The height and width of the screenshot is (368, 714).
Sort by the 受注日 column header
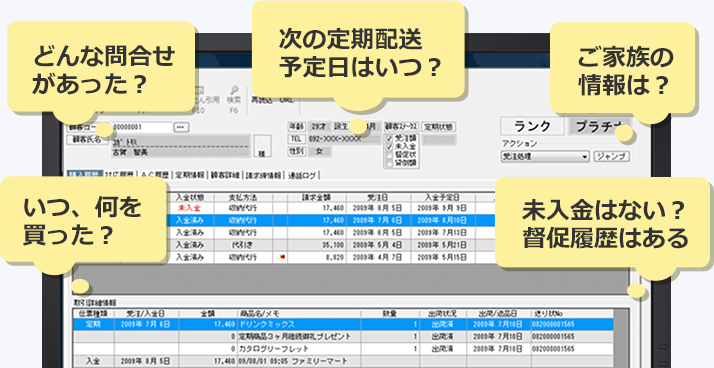pyautogui.click(x=378, y=198)
